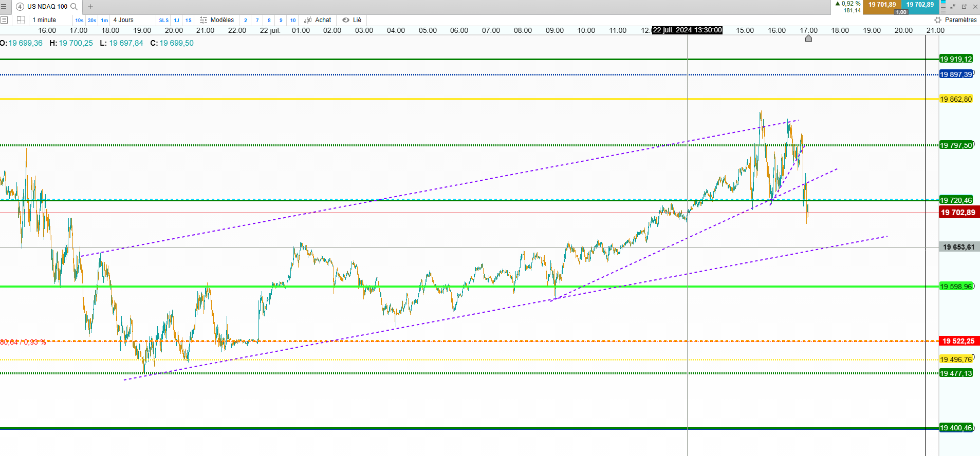The width and height of the screenshot is (980, 456).
Task: Toggle the SL$ display button
Action: (164, 21)
